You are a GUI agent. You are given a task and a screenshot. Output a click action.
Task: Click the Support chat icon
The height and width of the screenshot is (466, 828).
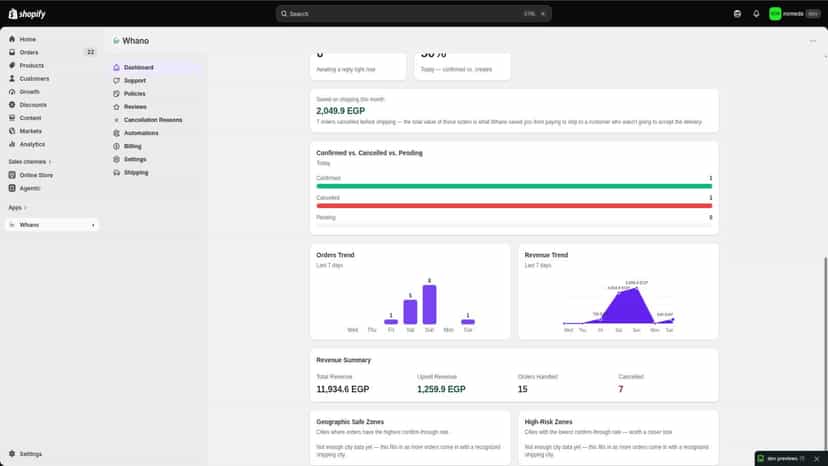tap(117, 81)
